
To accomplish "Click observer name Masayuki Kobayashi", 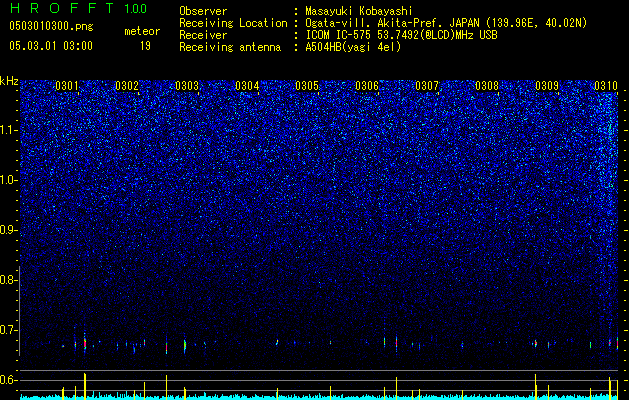I will [x=359, y=12].
